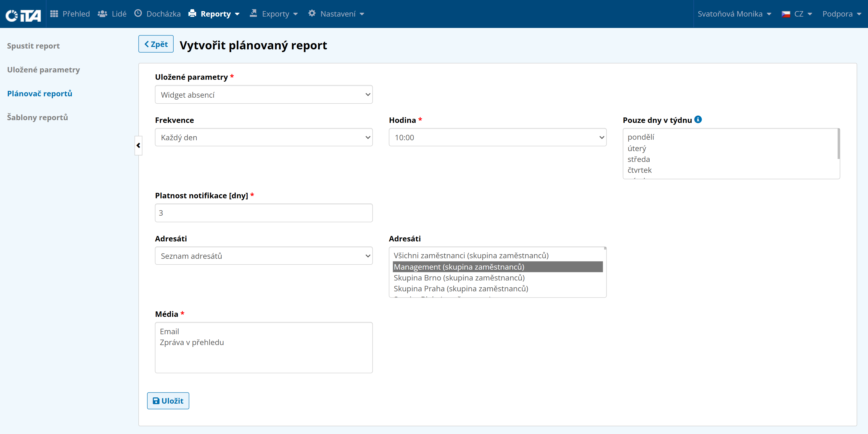Expand the Exporty menu
The width and height of the screenshot is (868, 434).
274,14
